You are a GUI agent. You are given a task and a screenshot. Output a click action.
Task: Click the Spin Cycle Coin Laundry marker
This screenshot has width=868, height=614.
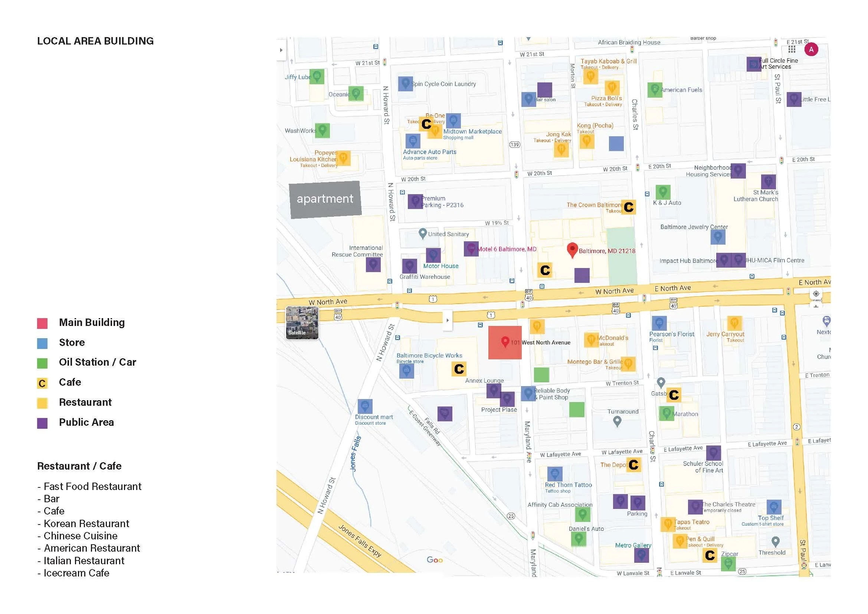click(x=405, y=84)
